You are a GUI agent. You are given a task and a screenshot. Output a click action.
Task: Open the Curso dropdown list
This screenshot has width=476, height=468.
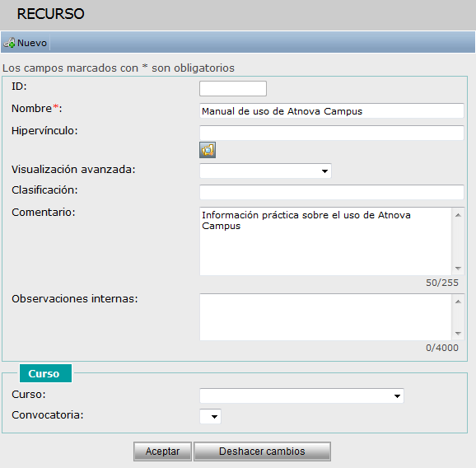point(301,395)
